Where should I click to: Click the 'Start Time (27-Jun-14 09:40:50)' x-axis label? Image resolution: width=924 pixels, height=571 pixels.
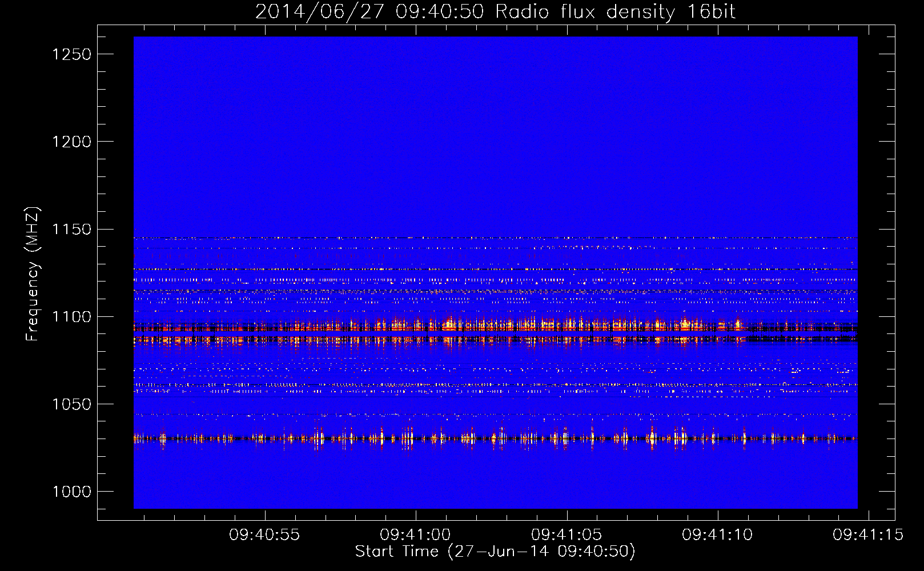[x=495, y=552]
